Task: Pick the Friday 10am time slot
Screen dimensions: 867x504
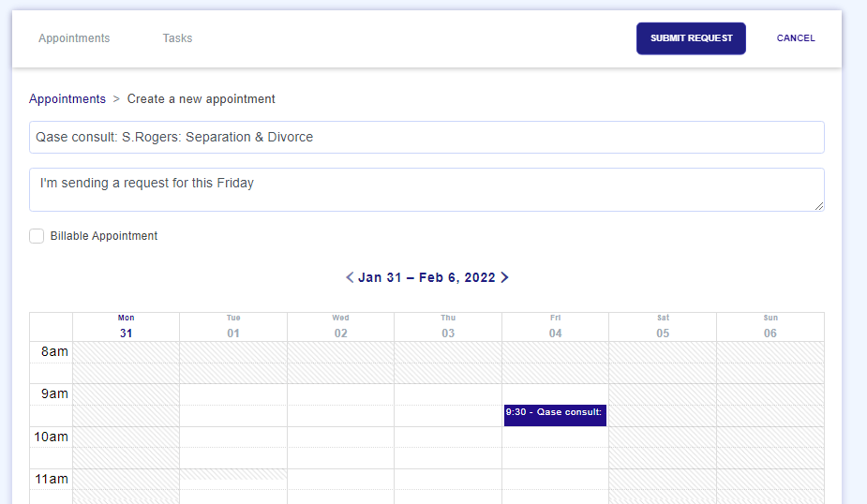Action: (x=555, y=437)
